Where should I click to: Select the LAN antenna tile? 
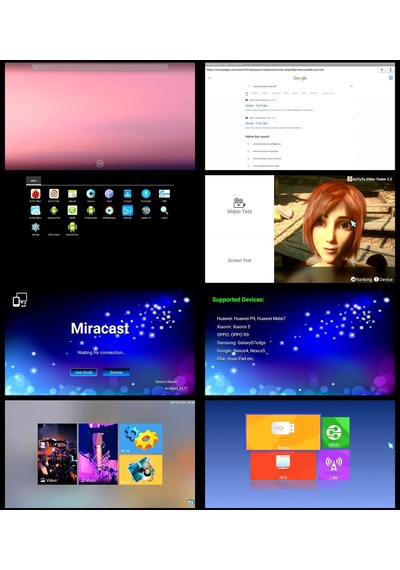(333, 466)
